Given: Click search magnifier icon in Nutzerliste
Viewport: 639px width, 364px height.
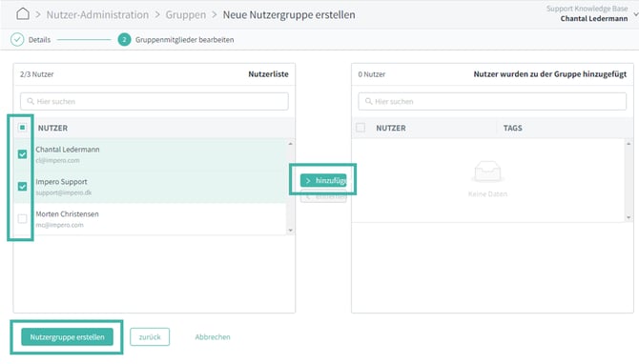Looking at the screenshot, I should click(x=31, y=101).
